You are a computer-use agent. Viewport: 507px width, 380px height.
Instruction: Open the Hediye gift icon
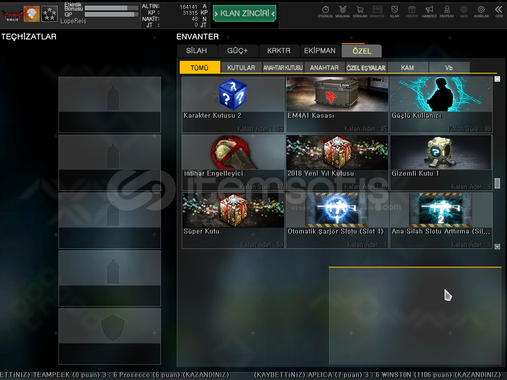coord(412,11)
